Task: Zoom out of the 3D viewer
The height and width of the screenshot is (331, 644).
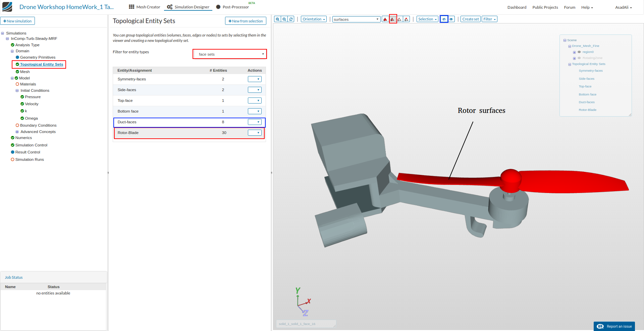Action: click(284, 19)
